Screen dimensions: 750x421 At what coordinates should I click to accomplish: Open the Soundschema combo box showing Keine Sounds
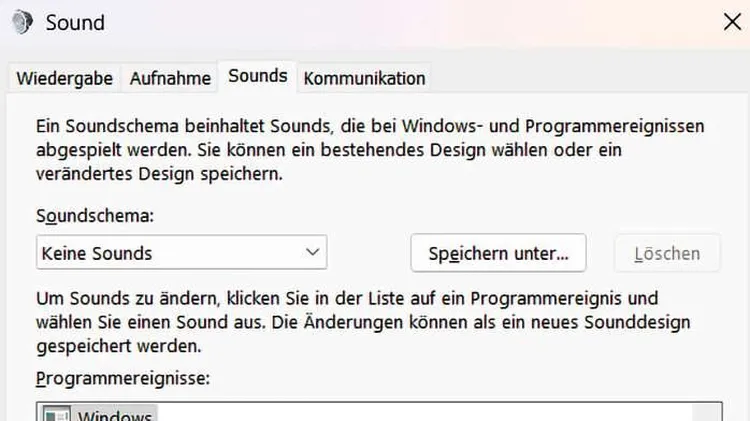coord(182,252)
